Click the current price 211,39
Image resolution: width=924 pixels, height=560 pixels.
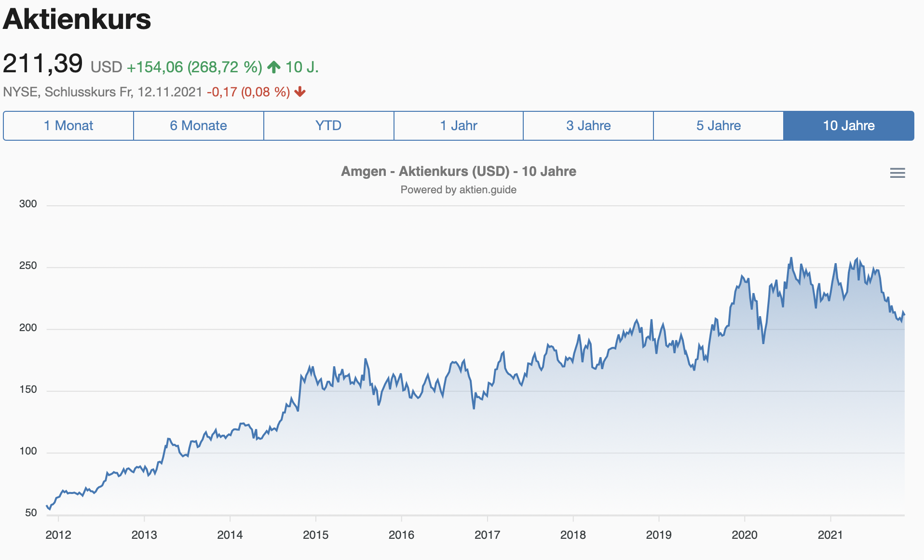pos(43,64)
